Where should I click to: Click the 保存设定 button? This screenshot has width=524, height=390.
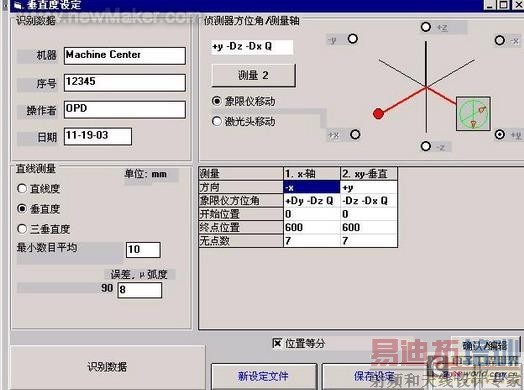[x=374, y=377]
